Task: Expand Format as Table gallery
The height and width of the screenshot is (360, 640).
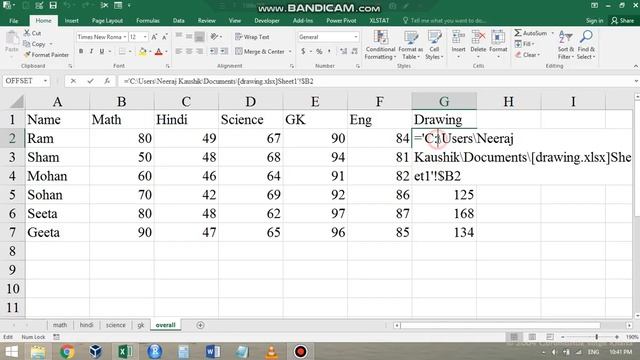Action: pos(411,45)
